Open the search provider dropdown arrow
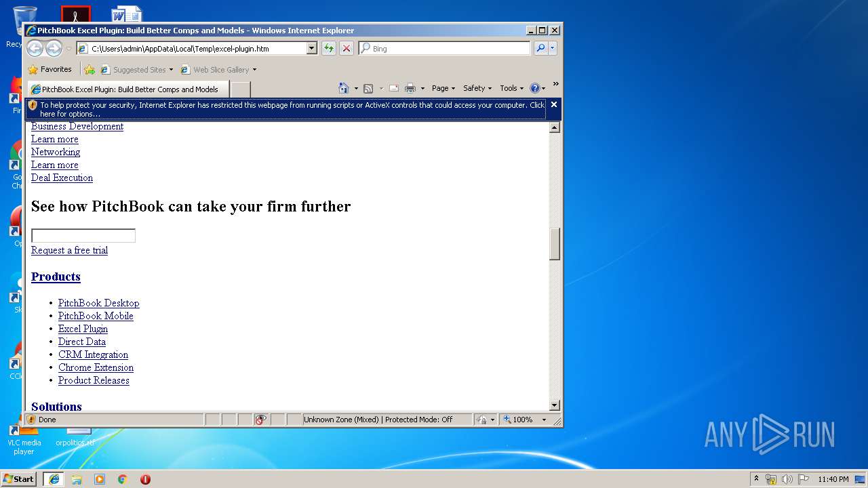This screenshot has width=868, height=488. (x=553, y=48)
